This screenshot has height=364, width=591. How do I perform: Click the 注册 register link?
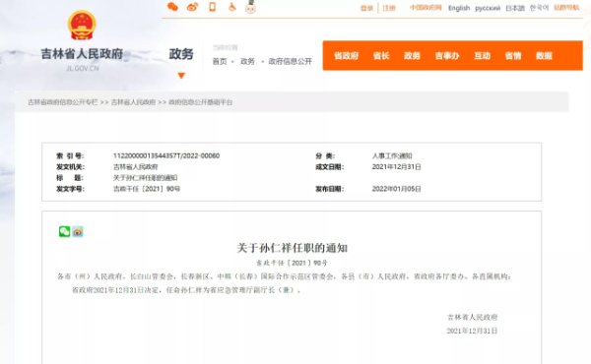[389, 8]
